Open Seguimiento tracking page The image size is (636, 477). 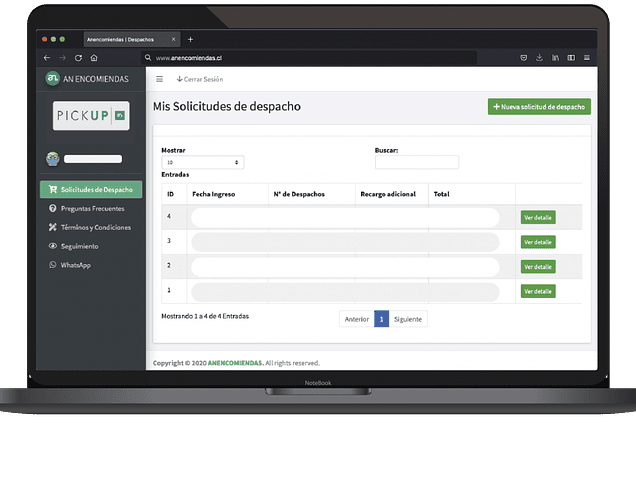[x=79, y=246]
